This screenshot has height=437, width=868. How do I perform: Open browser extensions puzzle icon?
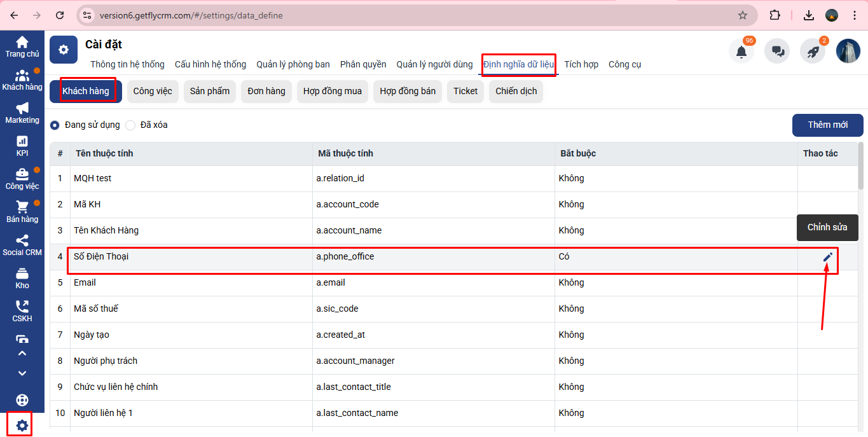(x=775, y=15)
